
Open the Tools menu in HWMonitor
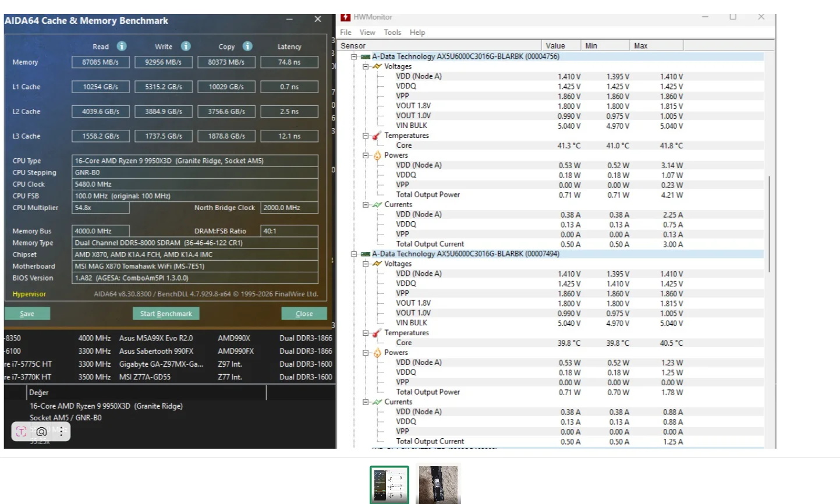coord(392,33)
